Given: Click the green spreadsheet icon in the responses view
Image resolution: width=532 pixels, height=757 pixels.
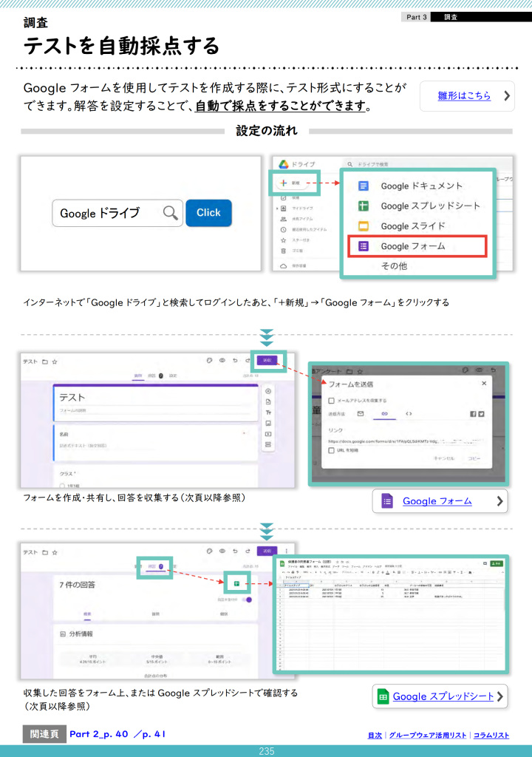Looking at the screenshot, I should [x=236, y=584].
